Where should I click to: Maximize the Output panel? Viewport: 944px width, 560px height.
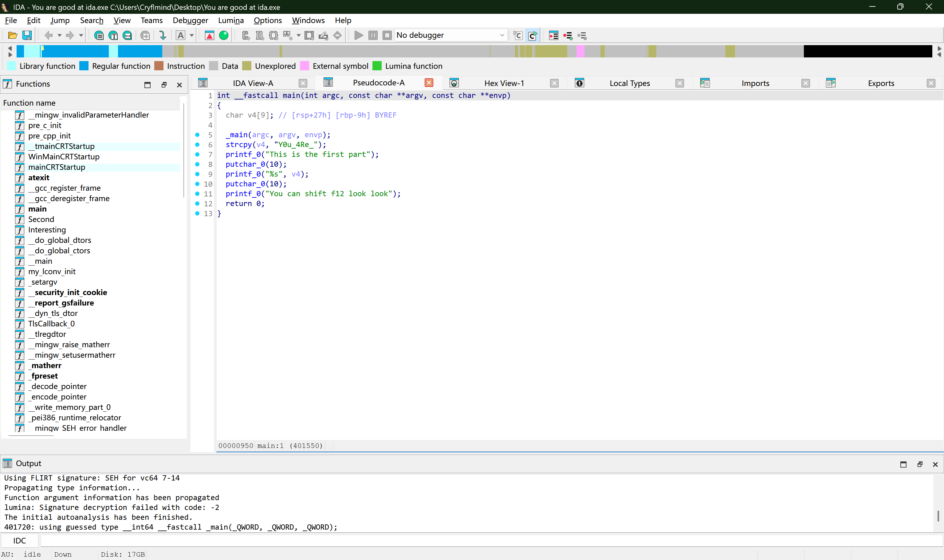903,464
